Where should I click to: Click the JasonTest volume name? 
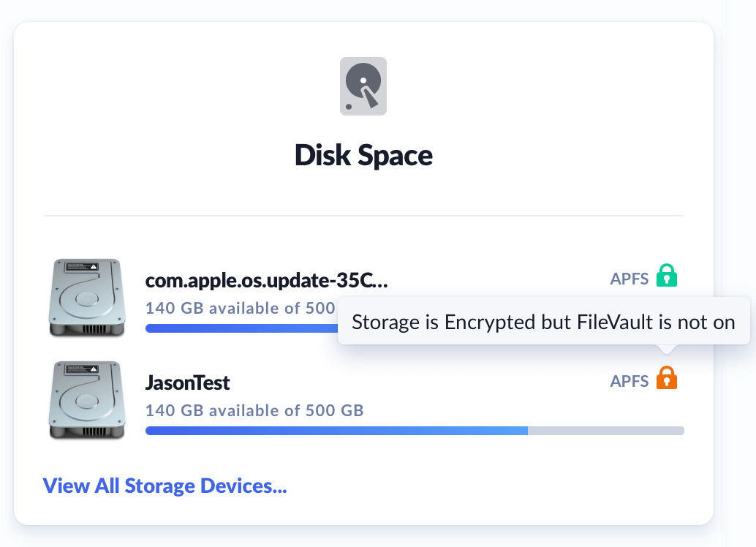[x=188, y=382]
